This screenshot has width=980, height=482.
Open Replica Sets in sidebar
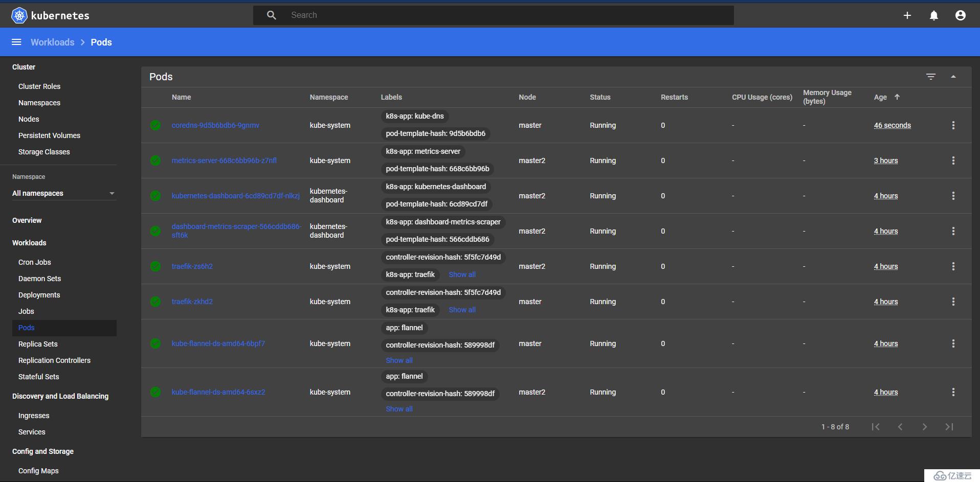(38, 344)
